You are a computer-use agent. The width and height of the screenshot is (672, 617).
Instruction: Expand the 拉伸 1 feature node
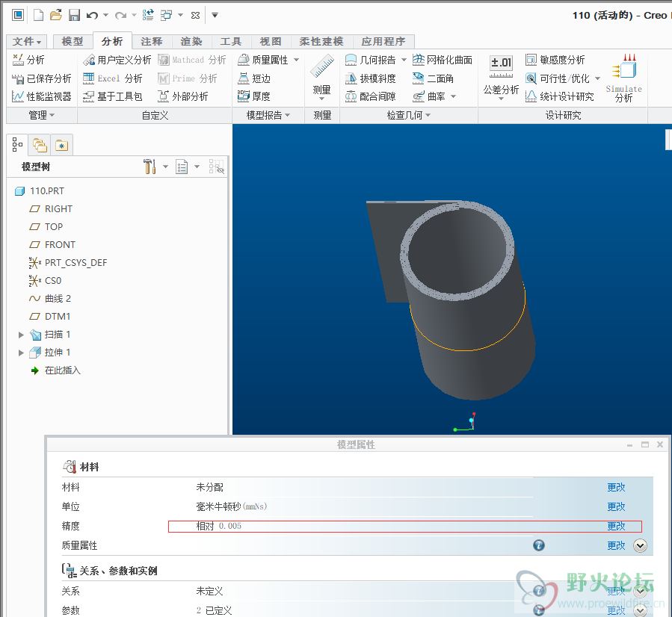click(x=21, y=353)
